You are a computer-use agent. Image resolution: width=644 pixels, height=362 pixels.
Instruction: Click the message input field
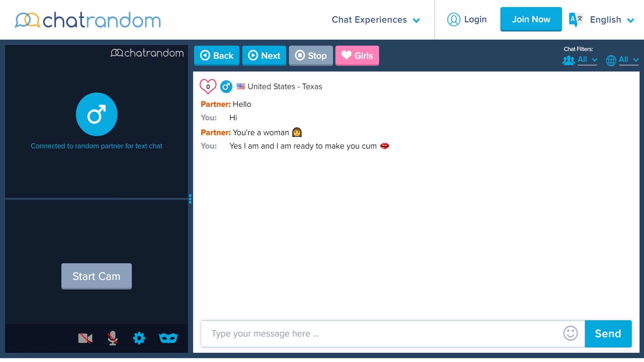pyautogui.click(x=382, y=334)
